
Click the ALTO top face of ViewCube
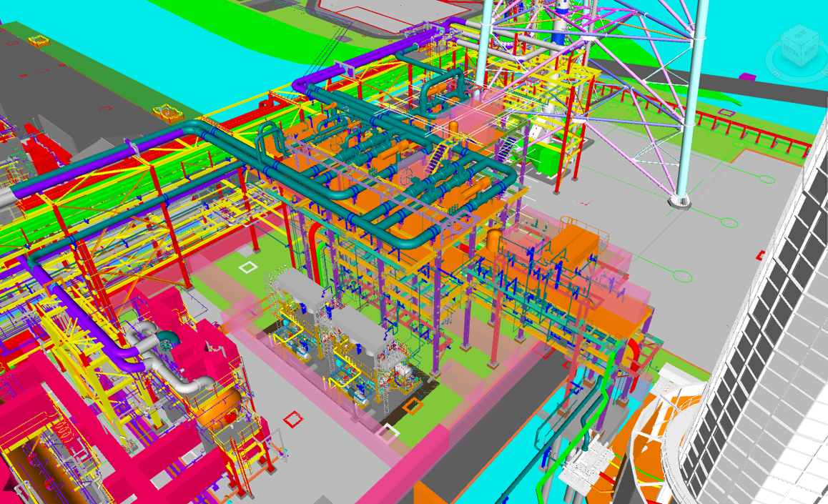[x=798, y=34]
